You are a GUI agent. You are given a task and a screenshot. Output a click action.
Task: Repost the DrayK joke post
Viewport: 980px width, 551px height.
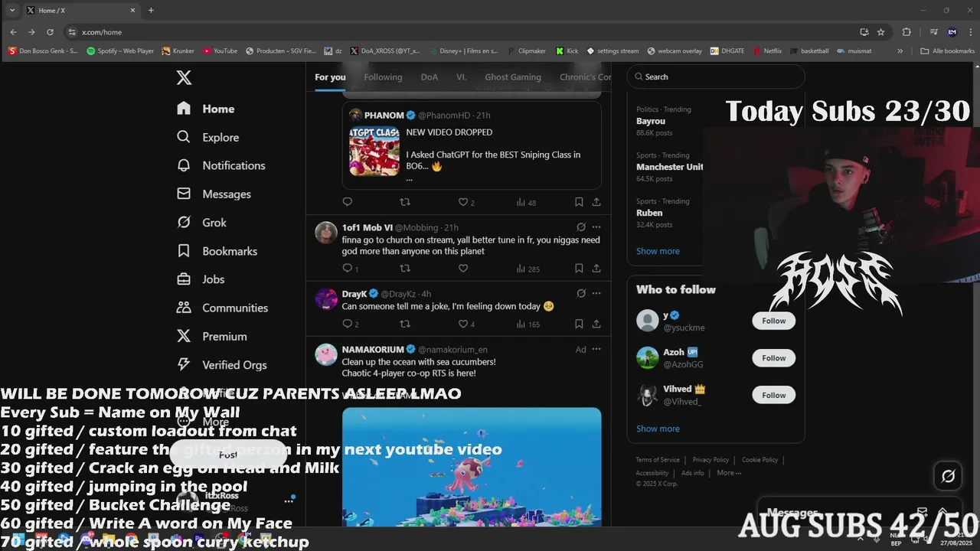click(405, 324)
